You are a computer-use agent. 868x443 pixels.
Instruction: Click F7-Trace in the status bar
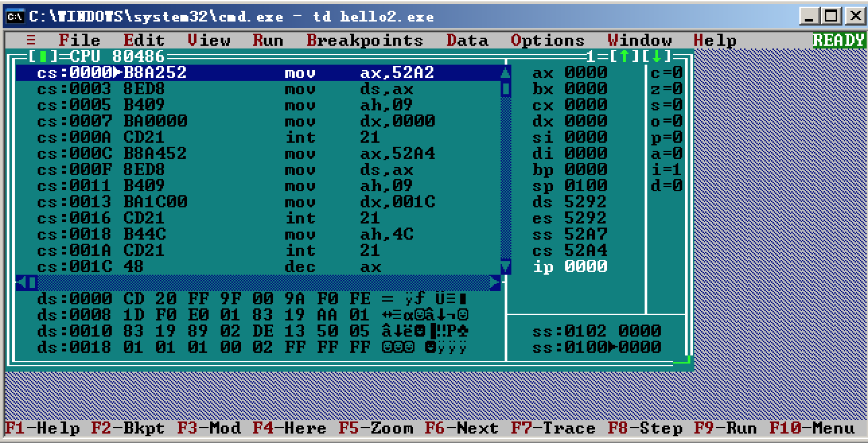[x=553, y=428]
